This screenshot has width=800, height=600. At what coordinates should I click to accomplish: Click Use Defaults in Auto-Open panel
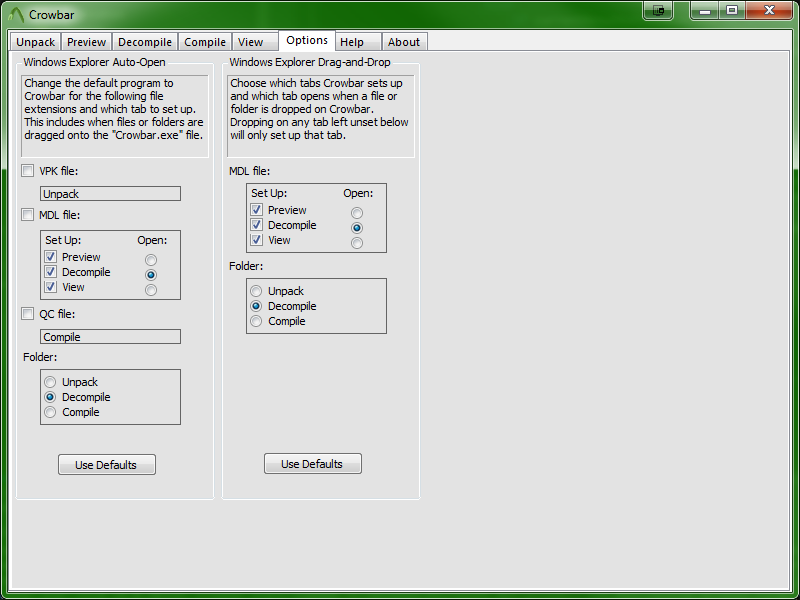[107, 464]
